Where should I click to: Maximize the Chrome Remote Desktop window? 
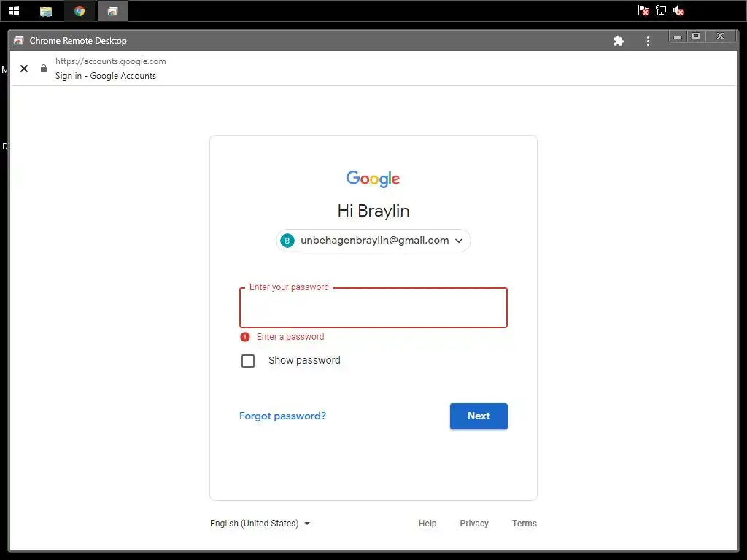[696, 36]
